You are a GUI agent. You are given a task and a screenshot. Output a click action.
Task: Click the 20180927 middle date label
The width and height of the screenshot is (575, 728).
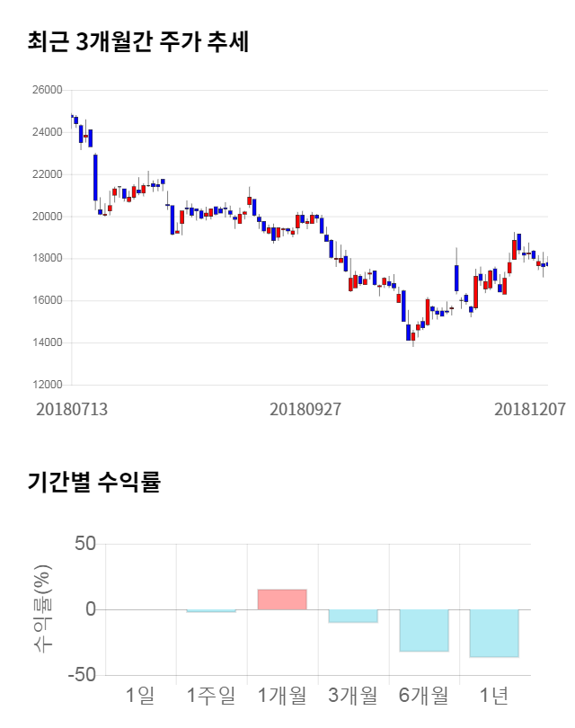[x=305, y=408]
